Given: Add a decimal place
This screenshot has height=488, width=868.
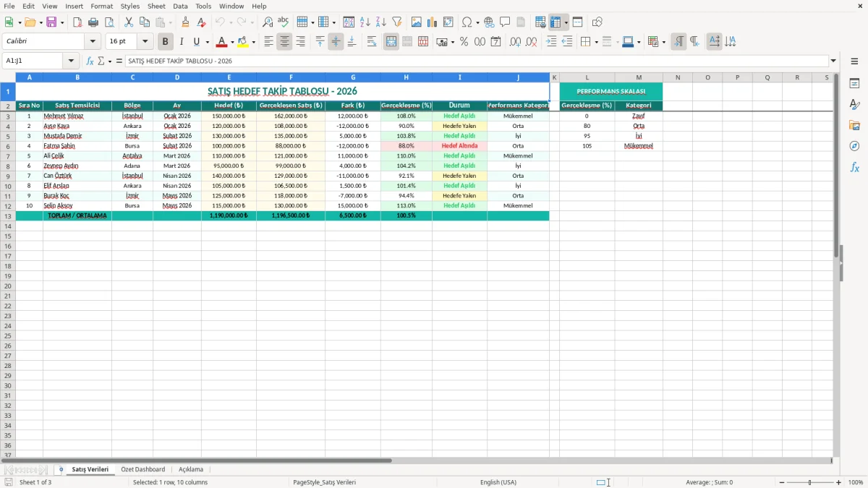Looking at the screenshot, I should coord(515,42).
